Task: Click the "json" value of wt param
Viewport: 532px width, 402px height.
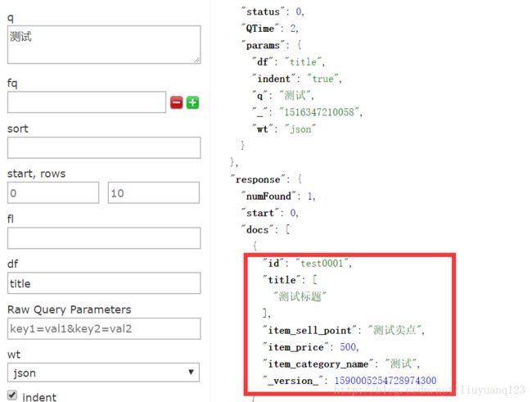Action: point(300,129)
